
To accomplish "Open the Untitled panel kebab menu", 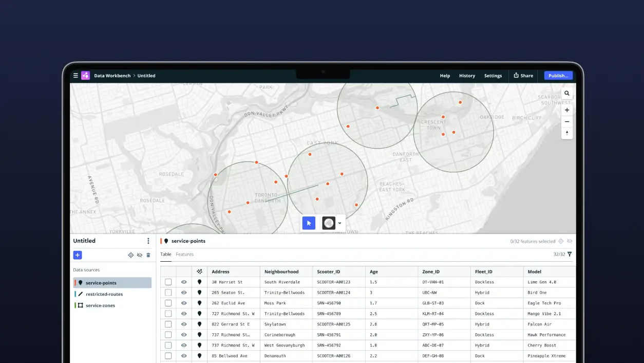I will [x=148, y=241].
